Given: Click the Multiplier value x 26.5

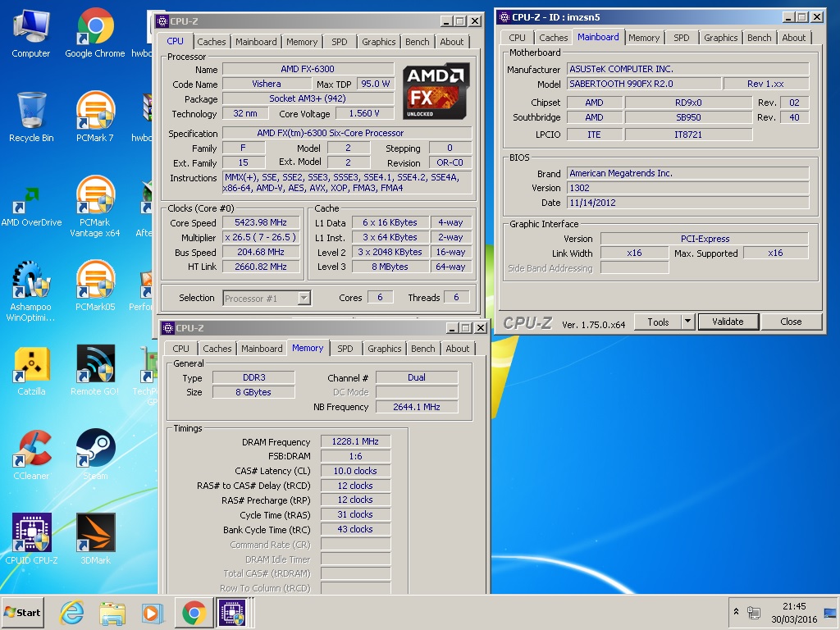Looking at the screenshot, I should (260, 237).
